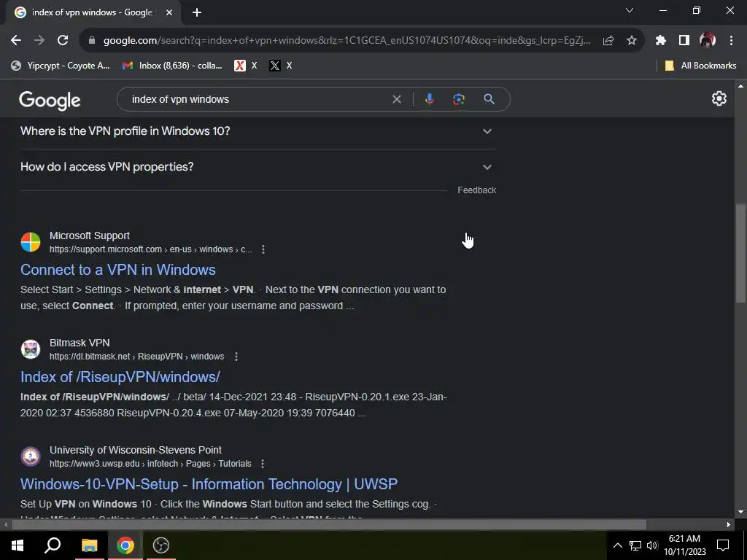
Task: Select the 'index of vpn windows' tab
Action: tap(93, 13)
